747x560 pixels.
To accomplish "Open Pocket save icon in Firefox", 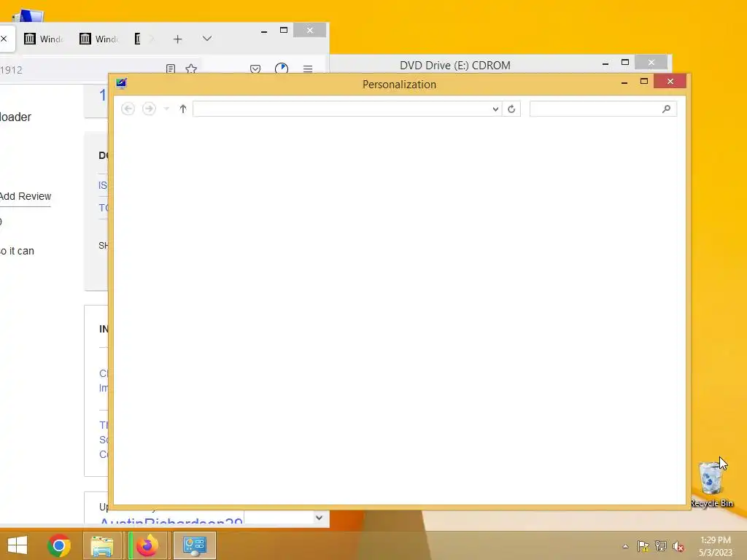I will pos(255,69).
